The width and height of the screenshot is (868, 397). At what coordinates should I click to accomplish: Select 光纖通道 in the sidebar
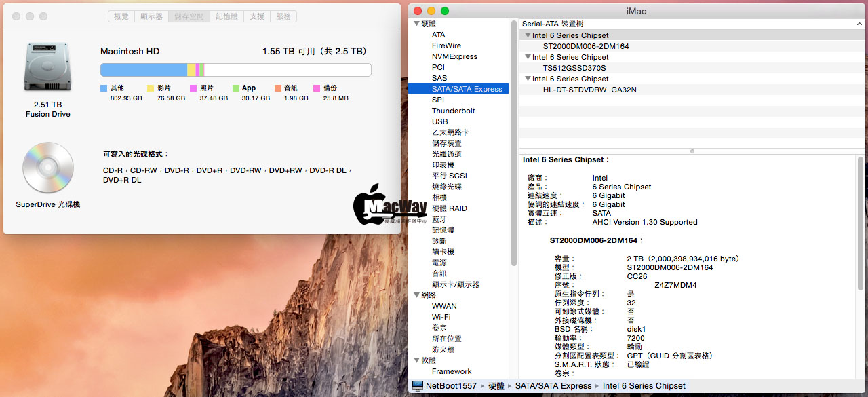click(446, 154)
